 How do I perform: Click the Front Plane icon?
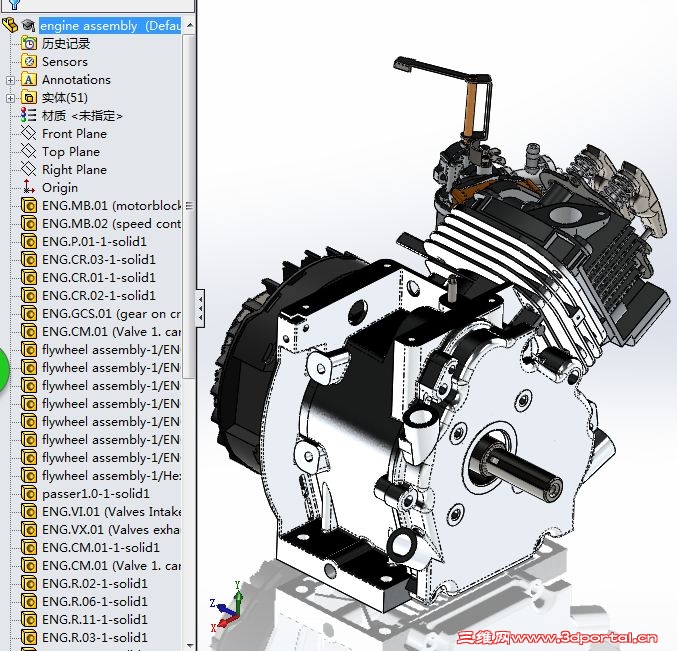pyautogui.click(x=29, y=133)
